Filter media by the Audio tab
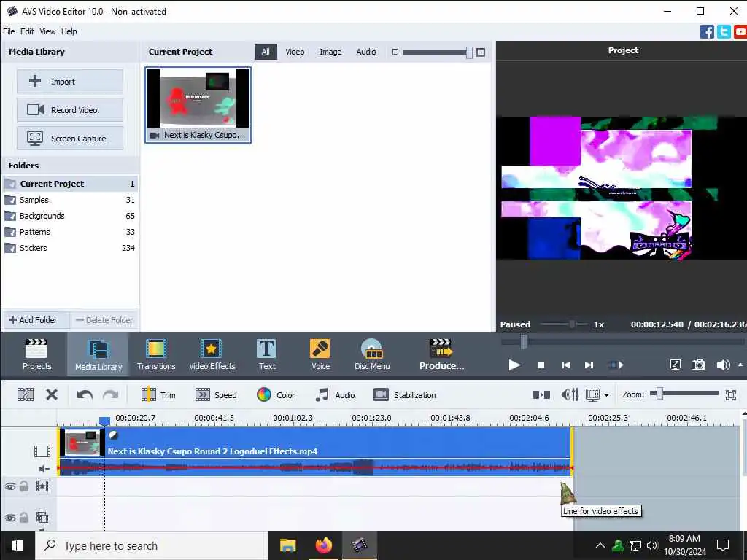747x560 pixels. [366, 52]
